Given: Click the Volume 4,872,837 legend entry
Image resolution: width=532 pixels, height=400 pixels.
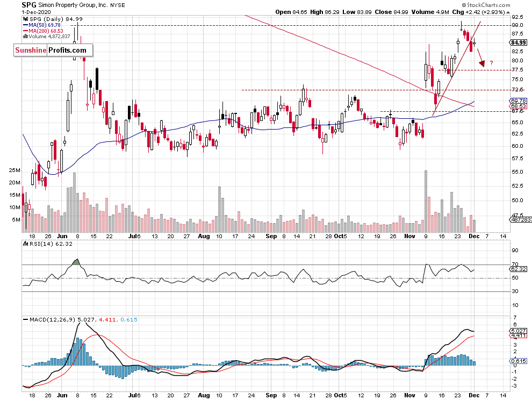Looking at the screenshot, I should coord(49,37).
